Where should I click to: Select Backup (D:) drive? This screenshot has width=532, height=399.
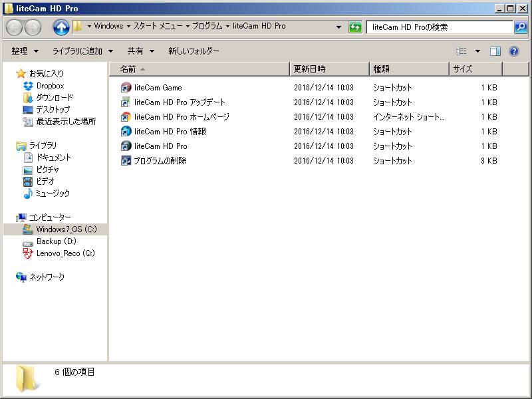point(57,241)
